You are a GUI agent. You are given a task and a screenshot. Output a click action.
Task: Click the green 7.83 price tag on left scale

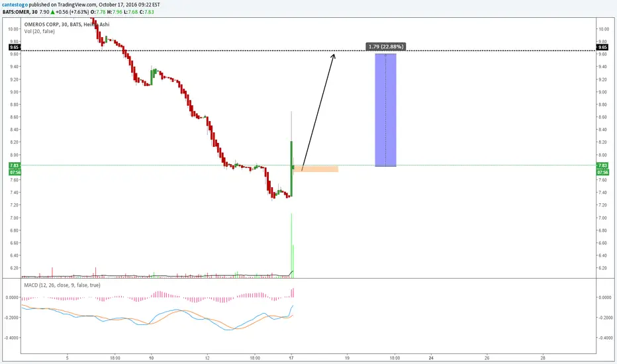pyautogui.click(x=14, y=165)
